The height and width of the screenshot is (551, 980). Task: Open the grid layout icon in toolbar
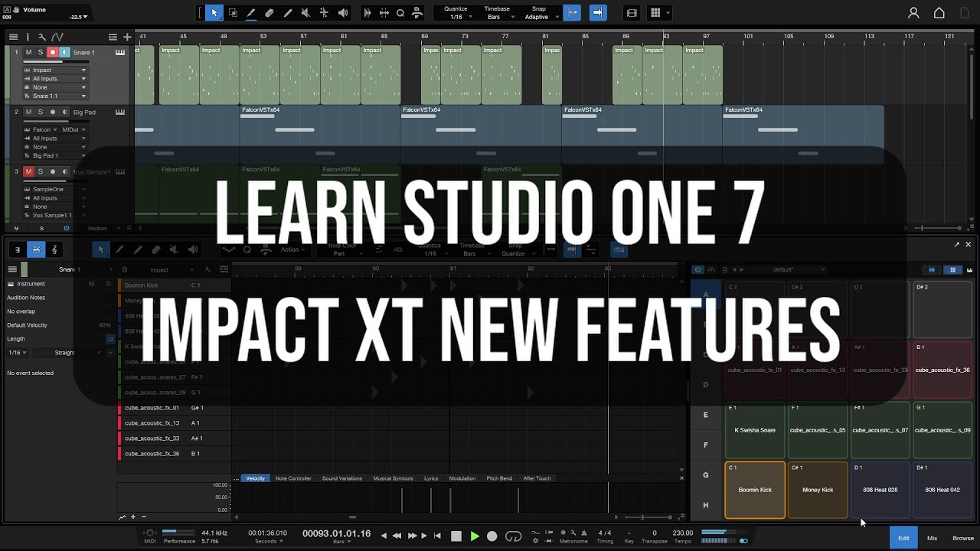click(x=655, y=13)
